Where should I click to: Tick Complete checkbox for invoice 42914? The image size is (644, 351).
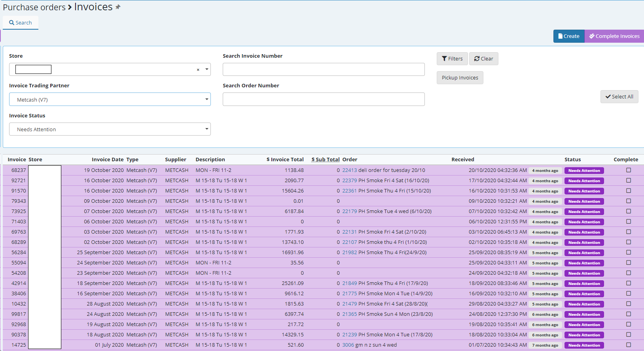pyautogui.click(x=629, y=283)
